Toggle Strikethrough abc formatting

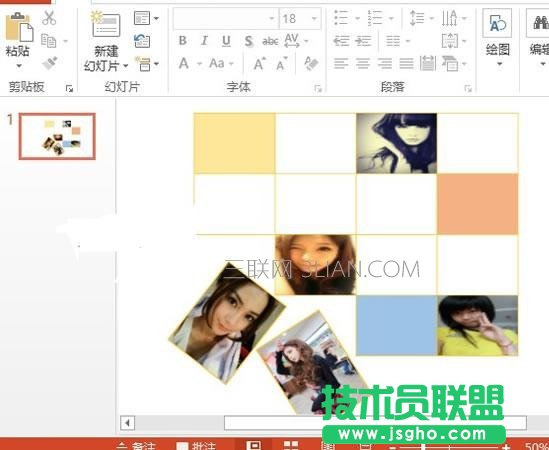tap(270, 41)
